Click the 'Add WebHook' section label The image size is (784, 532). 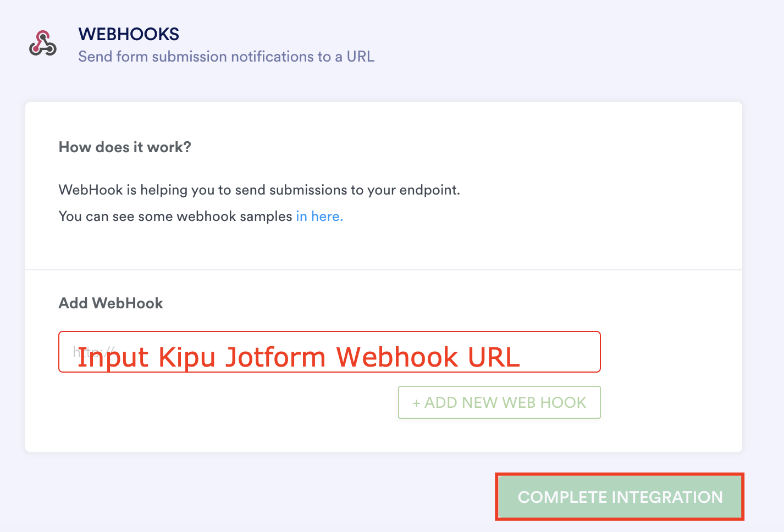coord(111,303)
